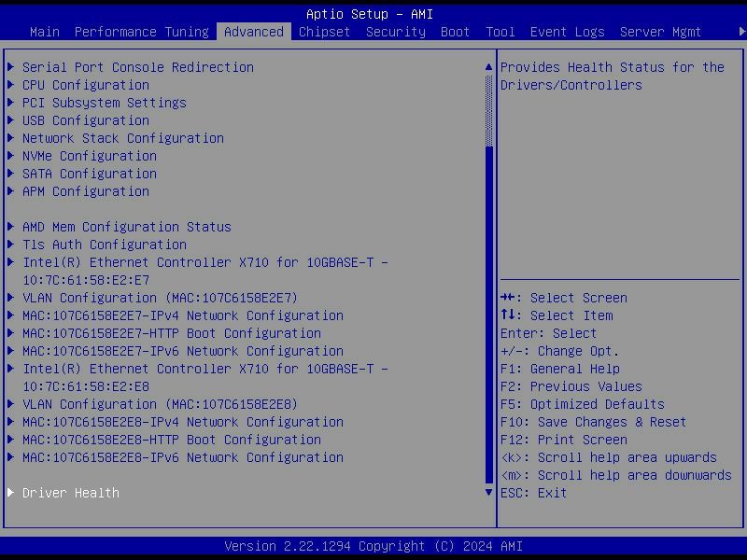Open VLAN Configuration for MAC 107C6158E2E8
The width and height of the screenshot is (747, 560).
coord(160,404)
